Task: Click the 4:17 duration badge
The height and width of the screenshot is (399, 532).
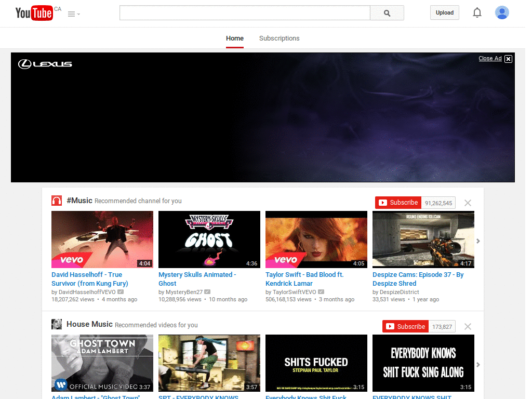Action: 466,263
